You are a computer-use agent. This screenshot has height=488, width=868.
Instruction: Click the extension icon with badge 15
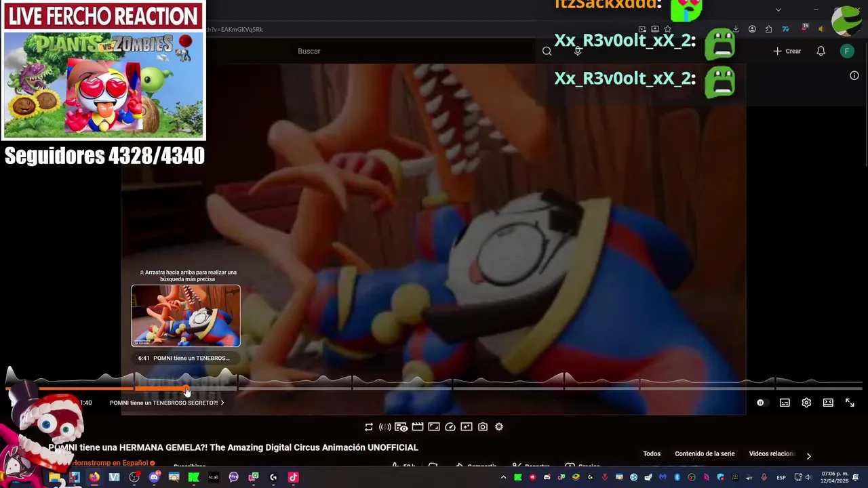[804, 28]
